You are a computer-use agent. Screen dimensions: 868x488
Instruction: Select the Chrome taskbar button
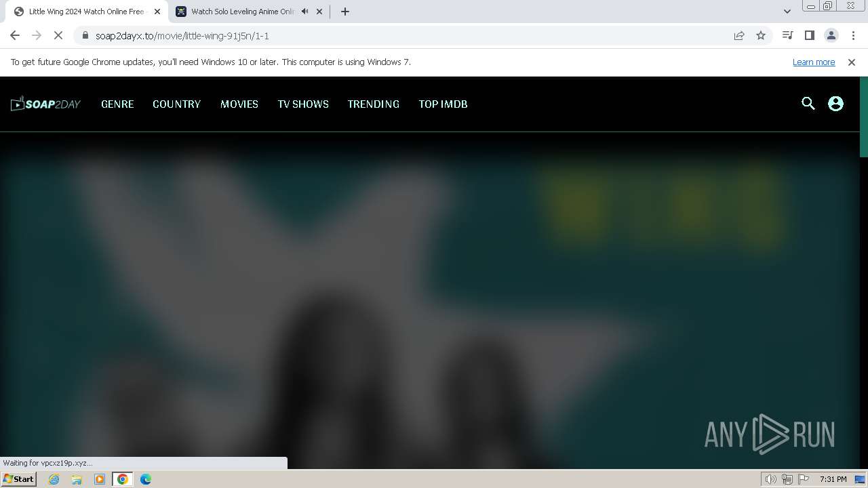[123, 479]
